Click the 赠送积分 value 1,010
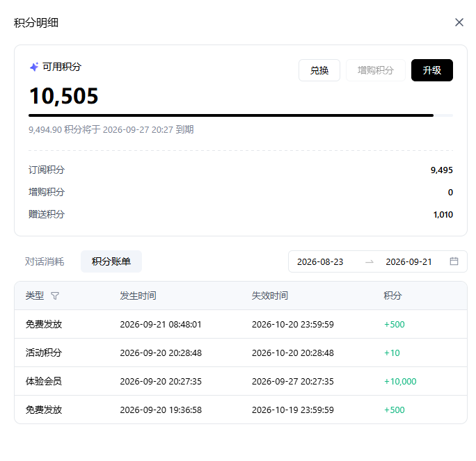This screenshot has height=461, width=476. [443, 215]
